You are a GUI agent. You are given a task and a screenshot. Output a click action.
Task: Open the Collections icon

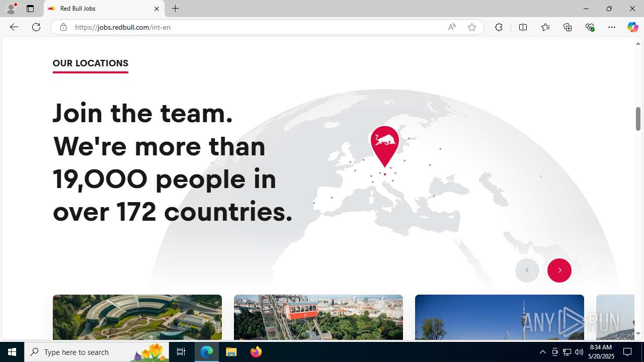[568, 27]
